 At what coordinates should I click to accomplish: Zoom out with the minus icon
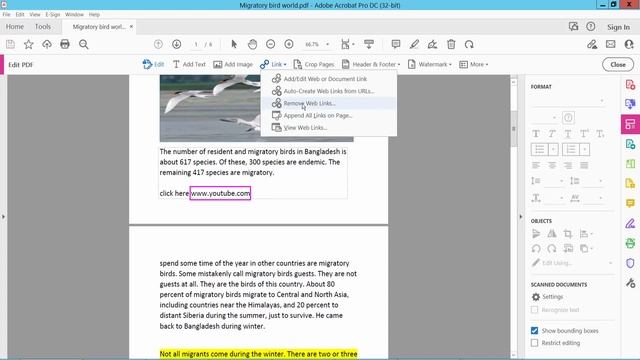[x=271, y=44]
